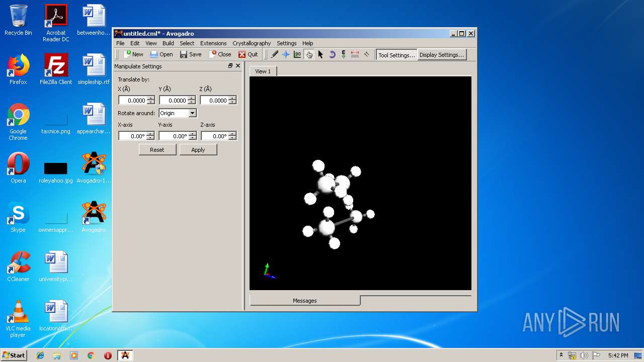
Task: Open the Crystallography menu
Action: (252, 43)
